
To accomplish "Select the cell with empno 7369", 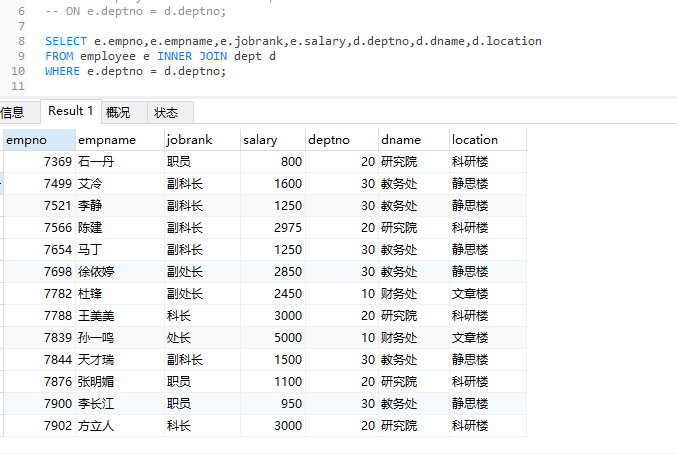I will pos(40,162).
